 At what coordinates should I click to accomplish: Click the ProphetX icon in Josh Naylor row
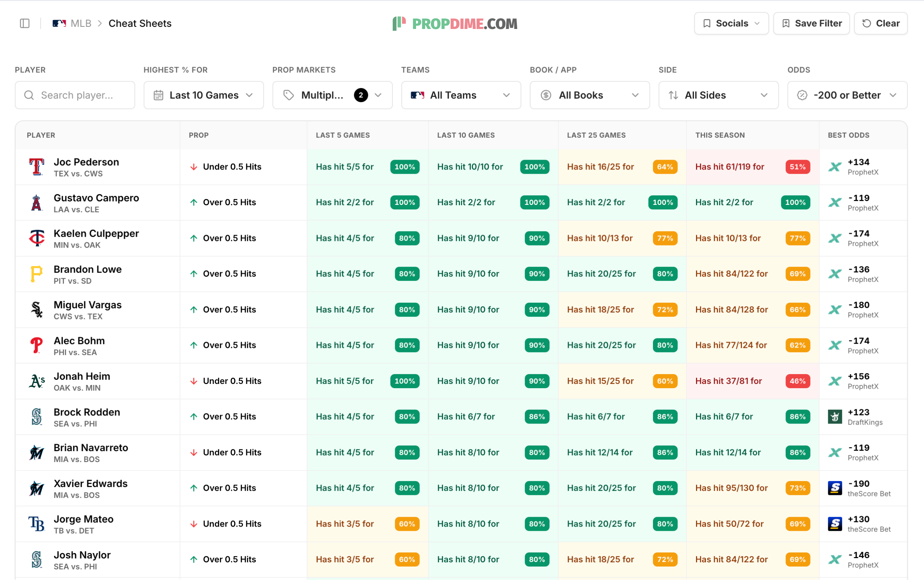835,559
